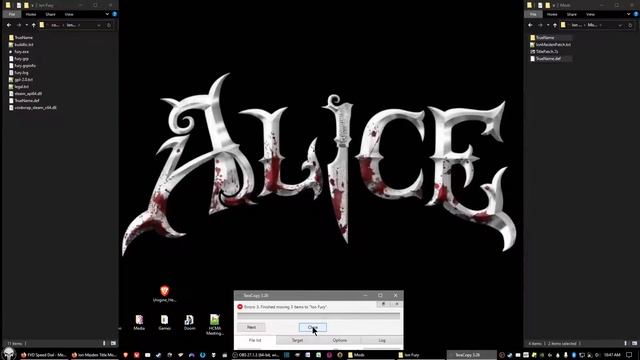Open the Unigine Heaven desktop shortcut
This screenshot has width=640, height=360.
(164, 293)
